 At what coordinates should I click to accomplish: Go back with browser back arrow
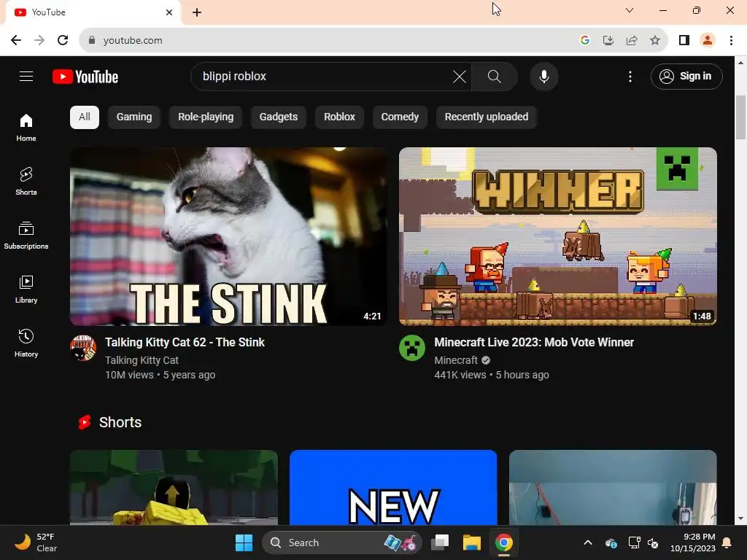(x=16, y=41)
